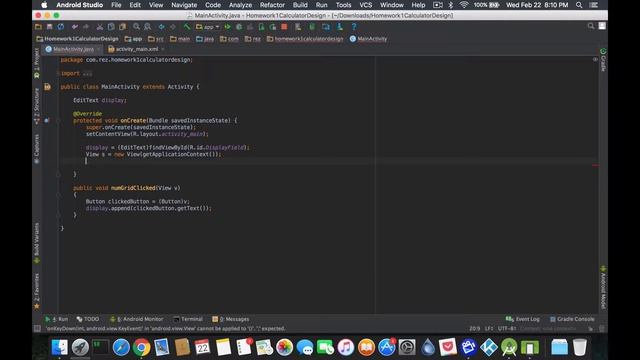Image resolution: width=640 pixels, height=360 pixels.
Task: Click Homework1CalculatorDesign breadcrumb
Action: coord(78,39)
